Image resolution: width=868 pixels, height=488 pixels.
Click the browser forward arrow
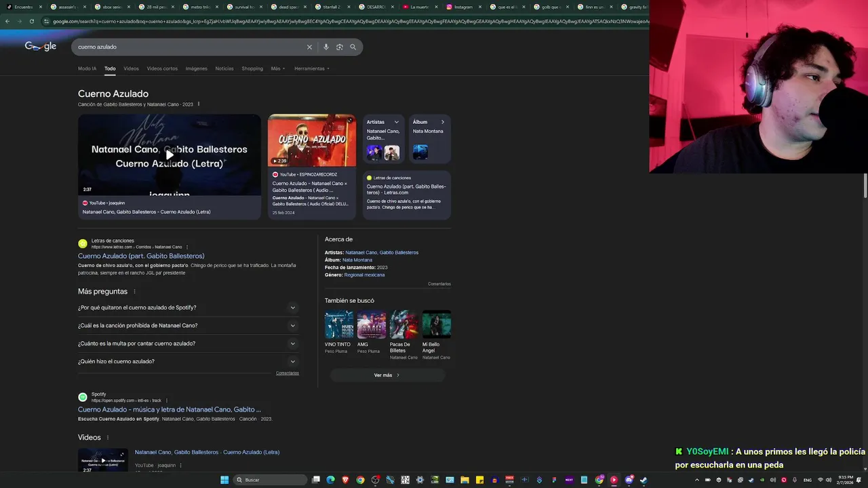coord(19,21)
